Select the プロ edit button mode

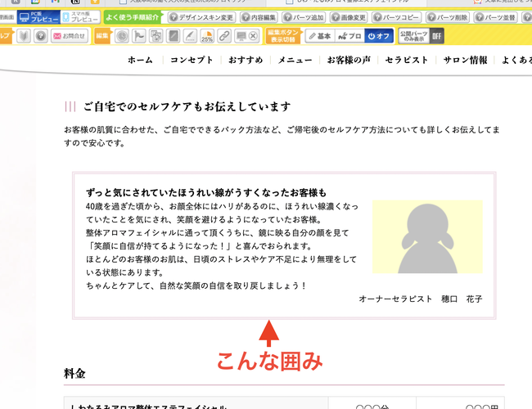coord(349,36)
